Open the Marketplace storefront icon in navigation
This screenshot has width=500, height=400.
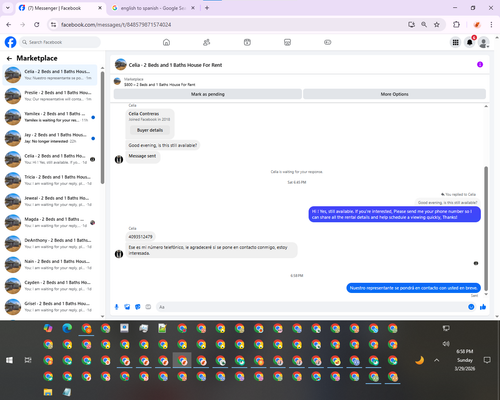pos(287,42)
